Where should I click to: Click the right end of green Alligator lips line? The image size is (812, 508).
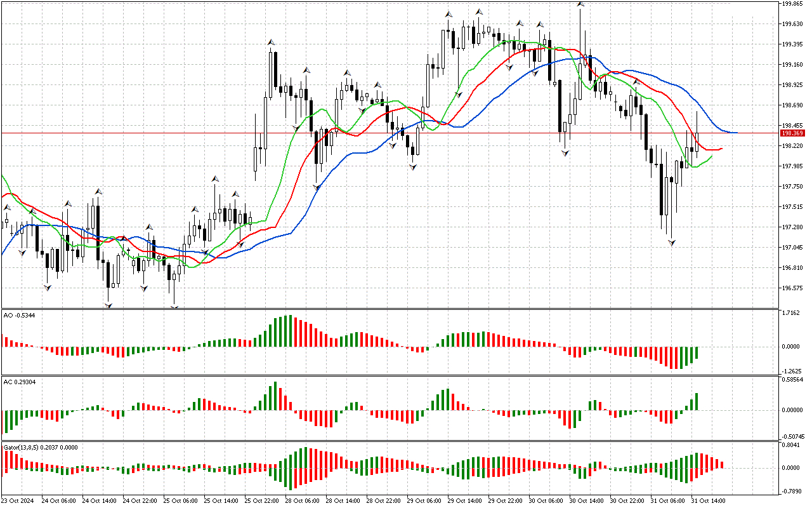pos(711,156)
